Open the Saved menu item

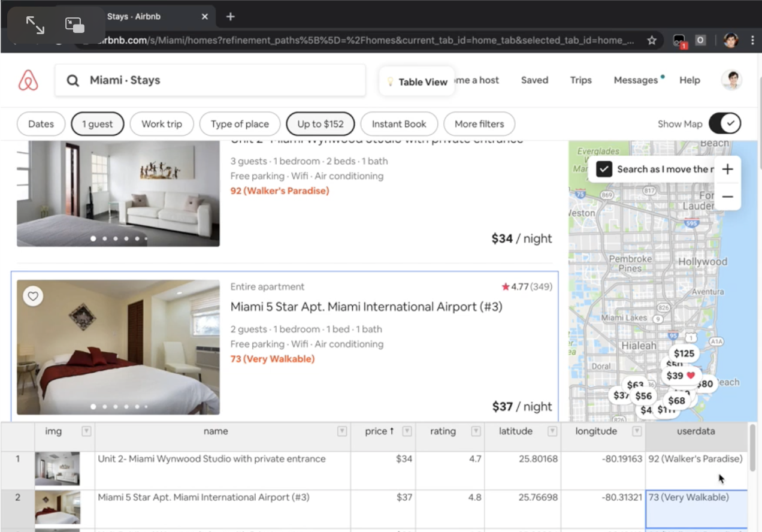point(534,80)
